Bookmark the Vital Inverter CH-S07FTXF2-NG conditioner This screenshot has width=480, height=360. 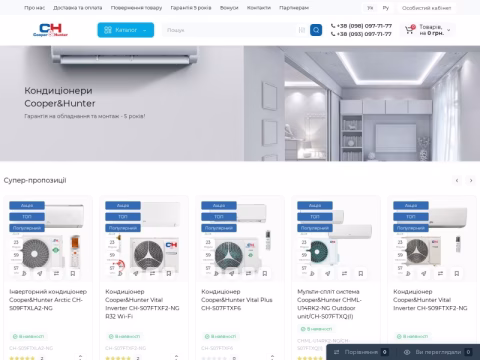(x=169, y=273)
